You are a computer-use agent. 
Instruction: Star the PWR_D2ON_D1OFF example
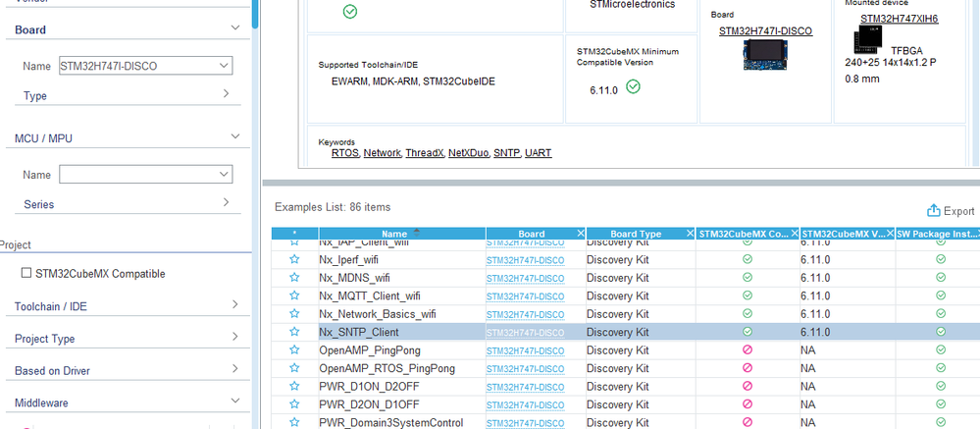tap(294, 404)
